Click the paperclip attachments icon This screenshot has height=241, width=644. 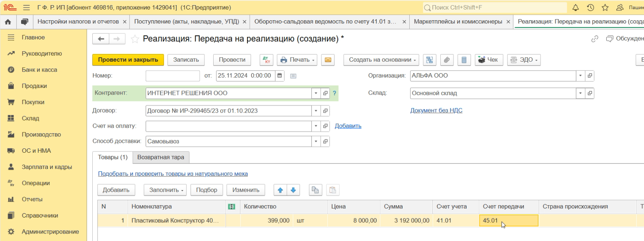point(447,60)
